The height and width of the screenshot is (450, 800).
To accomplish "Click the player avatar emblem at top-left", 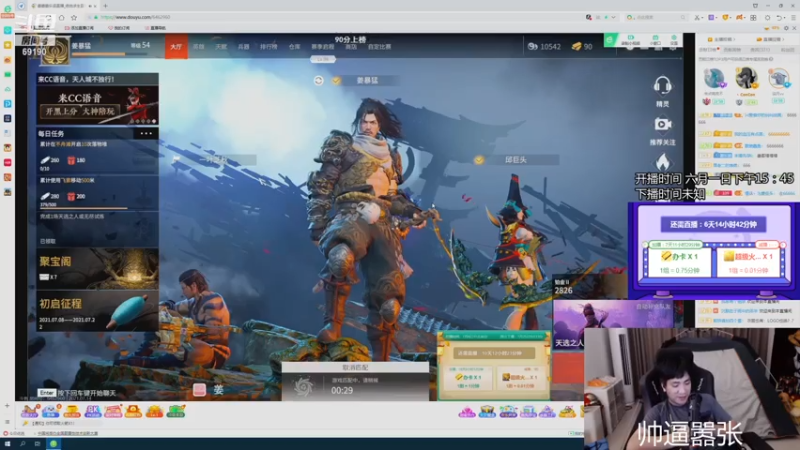I will 55,52.
